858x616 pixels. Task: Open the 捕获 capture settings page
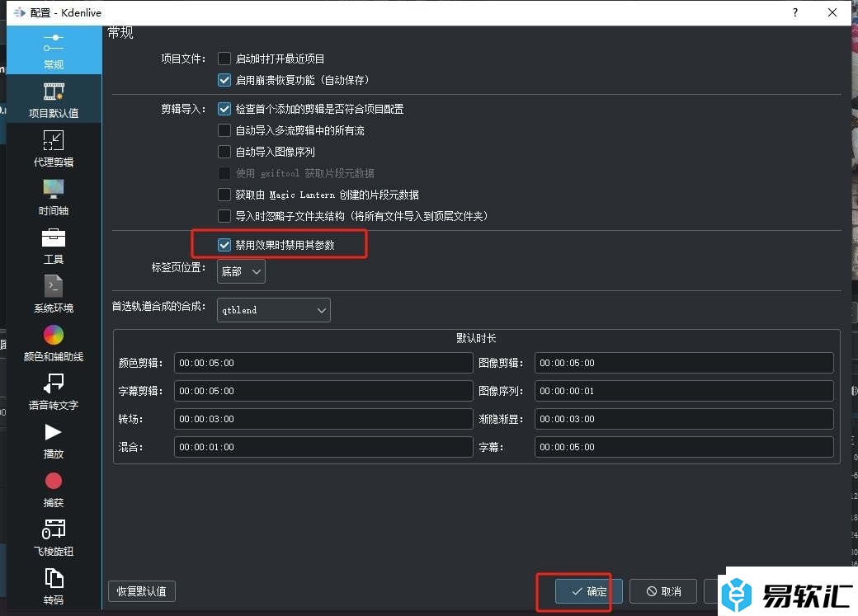(x=54, y=488)
